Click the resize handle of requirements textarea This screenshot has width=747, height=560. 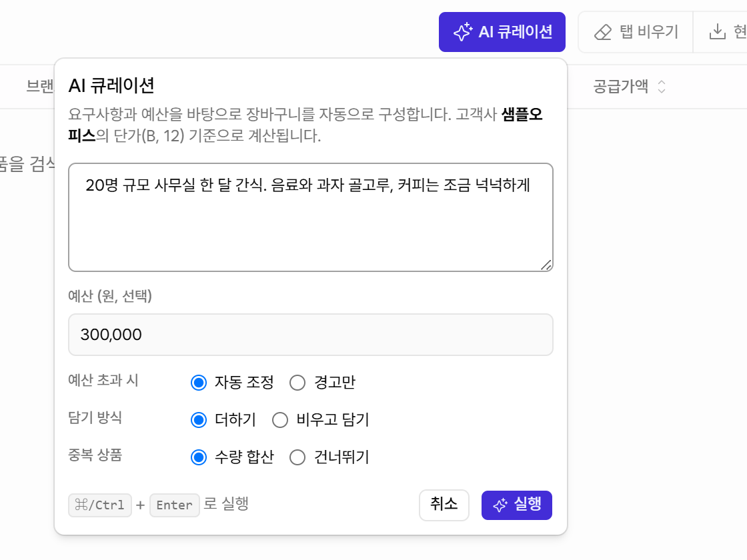(x=546, y=265)
